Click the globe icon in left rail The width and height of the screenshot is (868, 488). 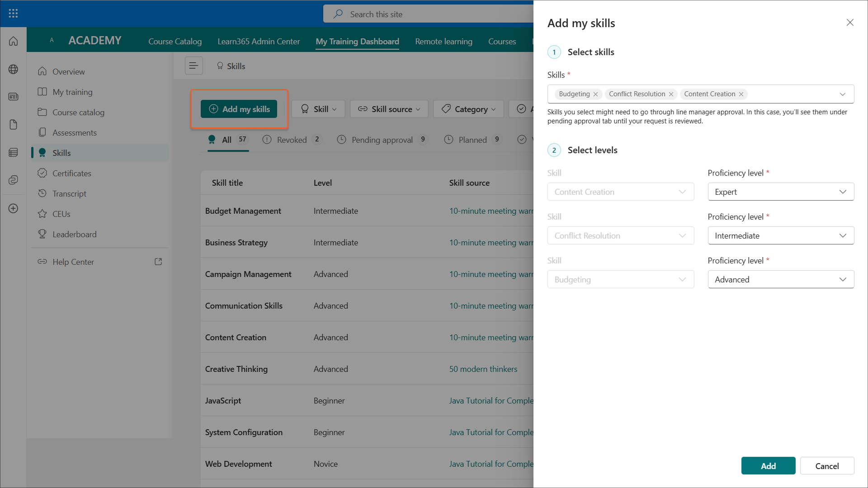point(13,69)
